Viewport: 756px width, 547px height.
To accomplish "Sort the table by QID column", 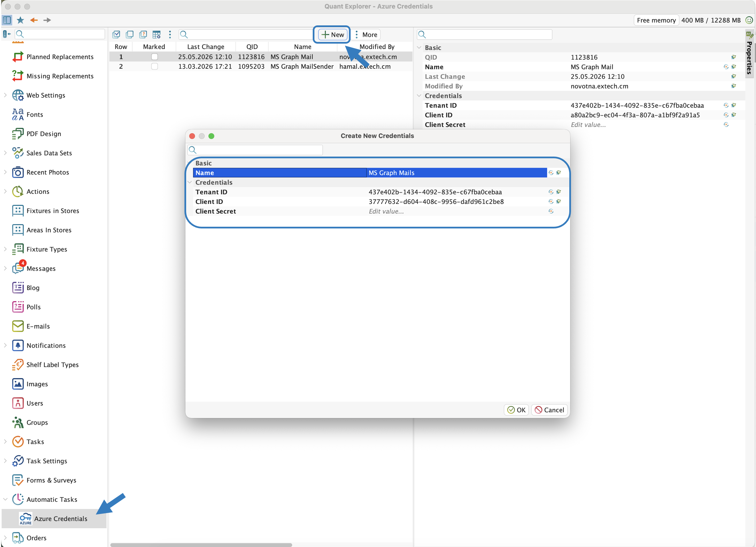I will (x=252, y=47).
